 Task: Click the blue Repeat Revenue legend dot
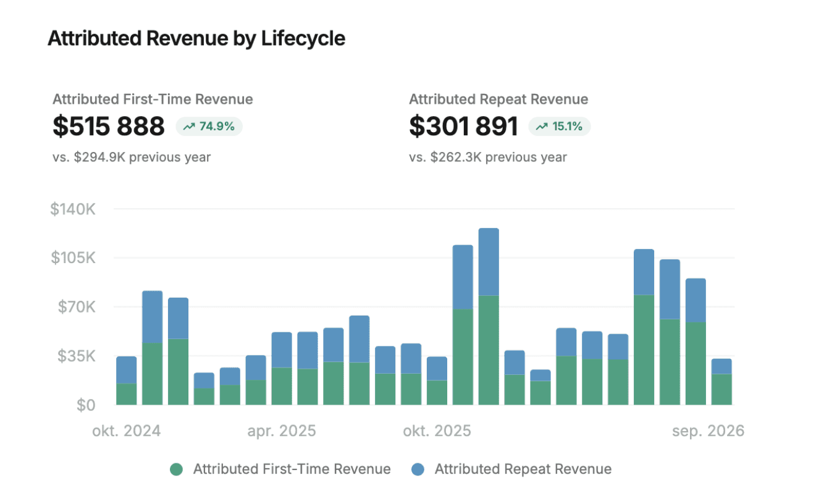(x=418, y=469)
